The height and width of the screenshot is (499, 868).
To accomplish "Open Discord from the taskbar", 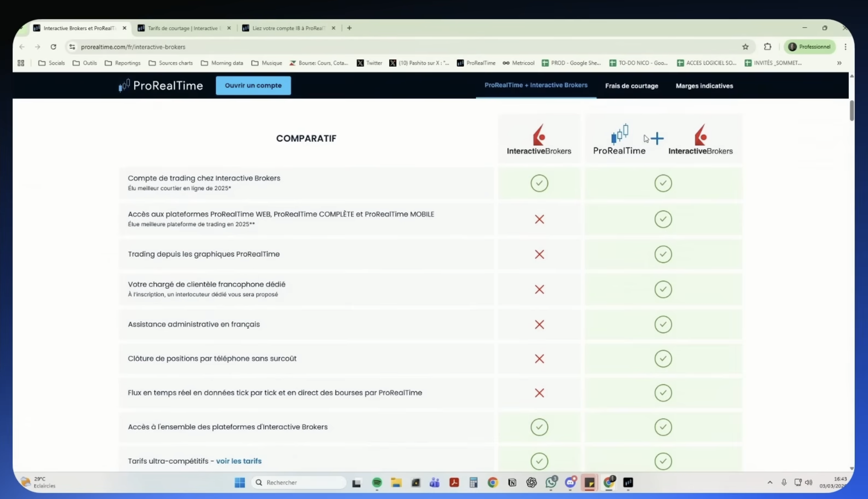I will [570, 482].
